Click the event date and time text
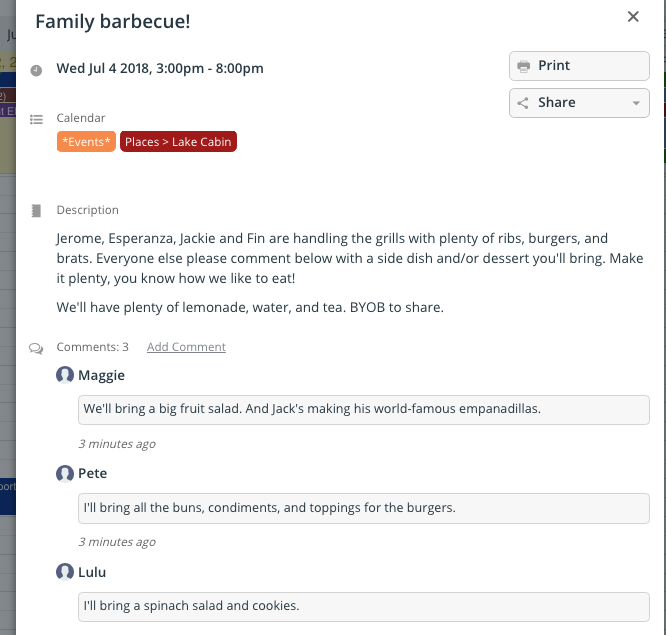Viewport: 666px width, 635px height. 160,68
